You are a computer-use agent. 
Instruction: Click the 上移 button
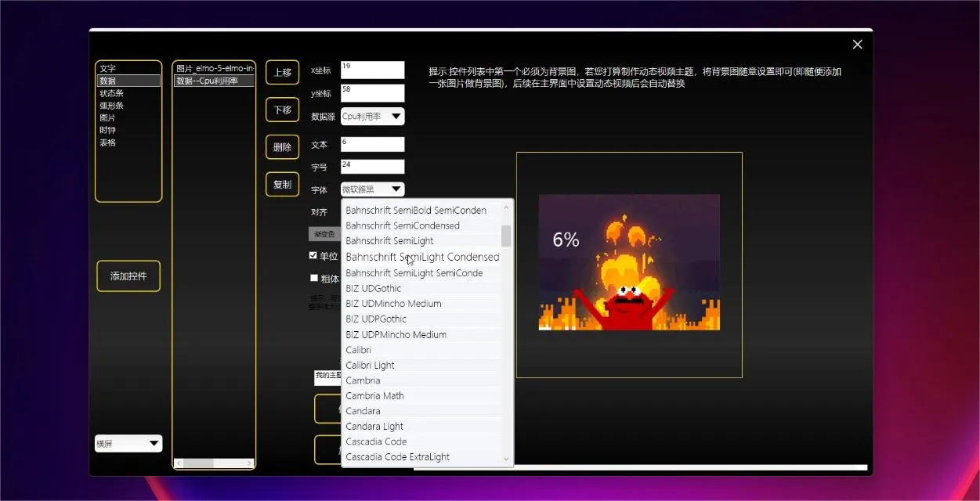coord(282,72)
